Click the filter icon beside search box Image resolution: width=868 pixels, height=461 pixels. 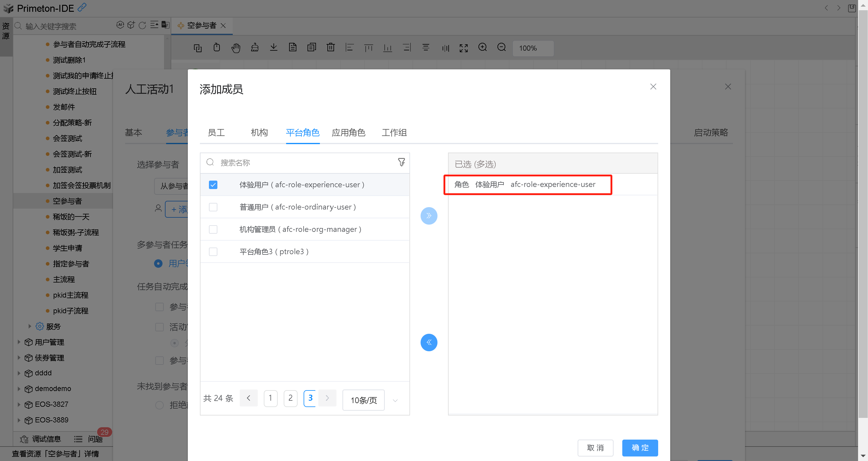401,163
